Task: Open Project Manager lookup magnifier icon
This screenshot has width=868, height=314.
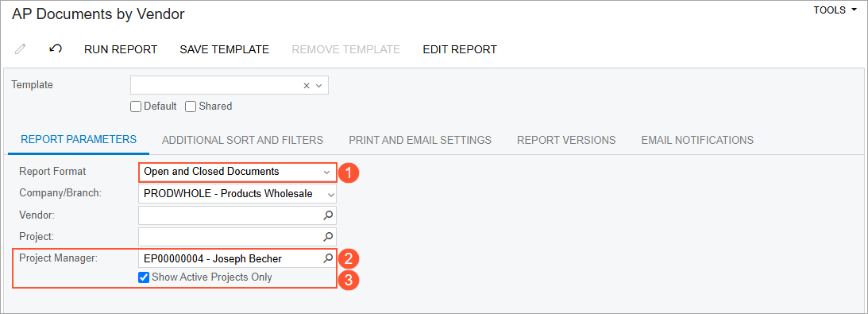Action: click(328, 258)
